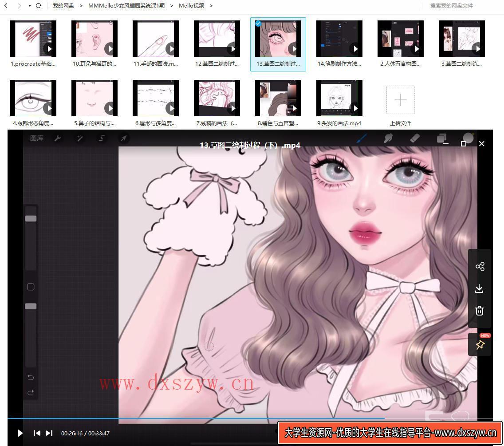Open the Procreate layers panel icon
Viewport: 504px width, 446px height.
[x=441, y=138]
